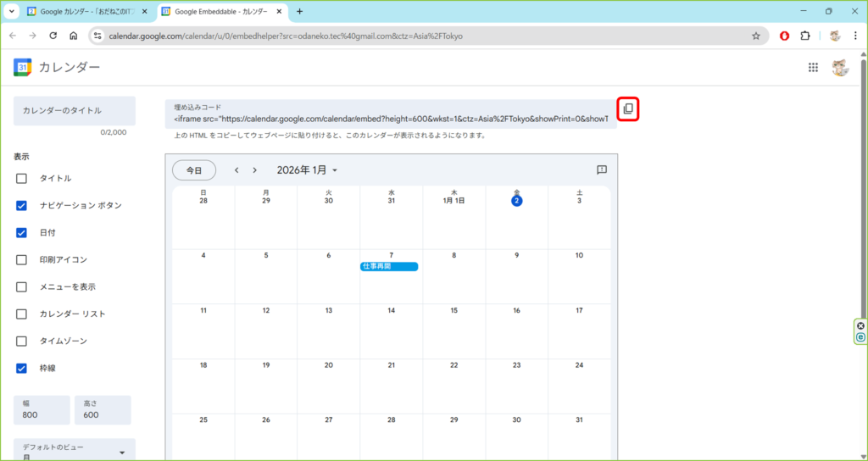Open the browser extensions puzzle icon
Image resolution: width=868 pixels, height=461 pixels.
click(805, 36)
